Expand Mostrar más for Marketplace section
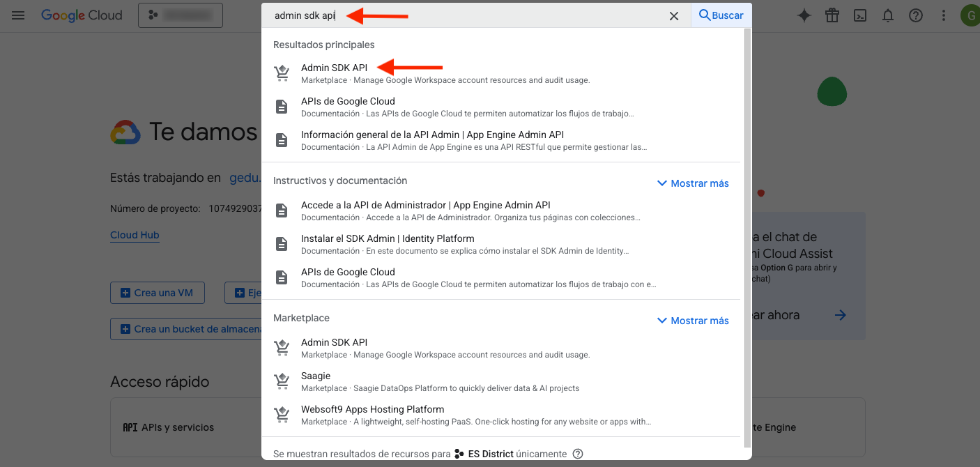The image size is (980, 467). pyautogui.click(x=693, y=321)
